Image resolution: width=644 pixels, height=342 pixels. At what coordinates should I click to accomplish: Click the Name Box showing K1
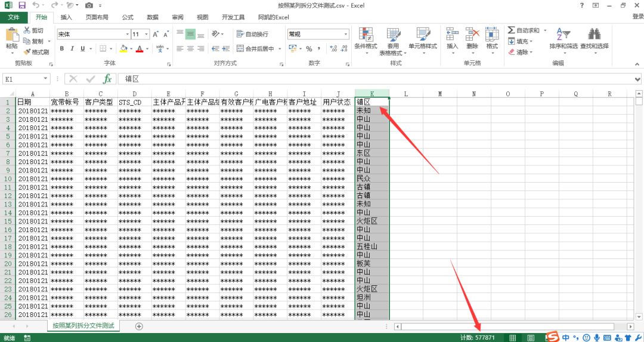[26, 79]
